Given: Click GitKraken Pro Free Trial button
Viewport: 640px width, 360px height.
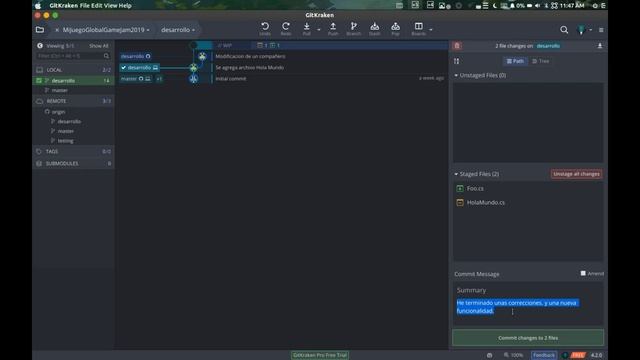Looking at the screenshot, I should point(320,355).
